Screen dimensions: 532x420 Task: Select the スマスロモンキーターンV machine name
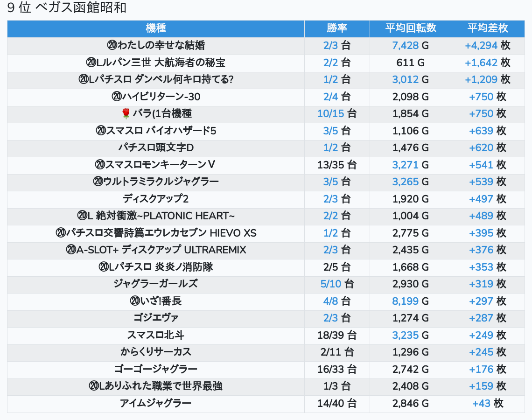155,165
